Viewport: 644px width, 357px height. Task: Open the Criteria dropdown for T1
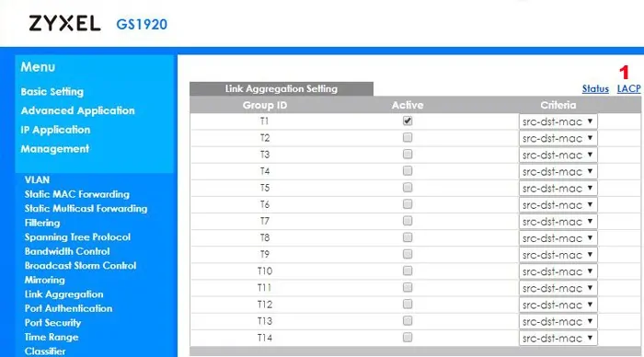pos(558,121)
